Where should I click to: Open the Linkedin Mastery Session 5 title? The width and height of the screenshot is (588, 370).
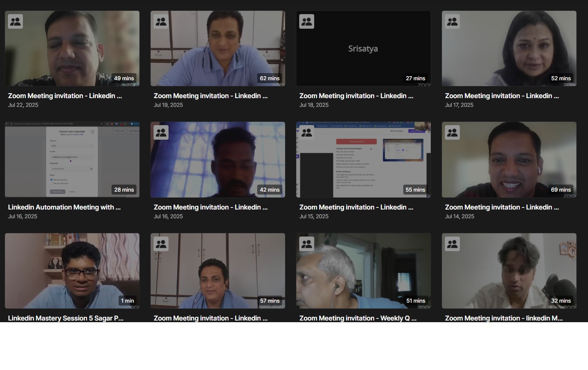tap(65, 318)
